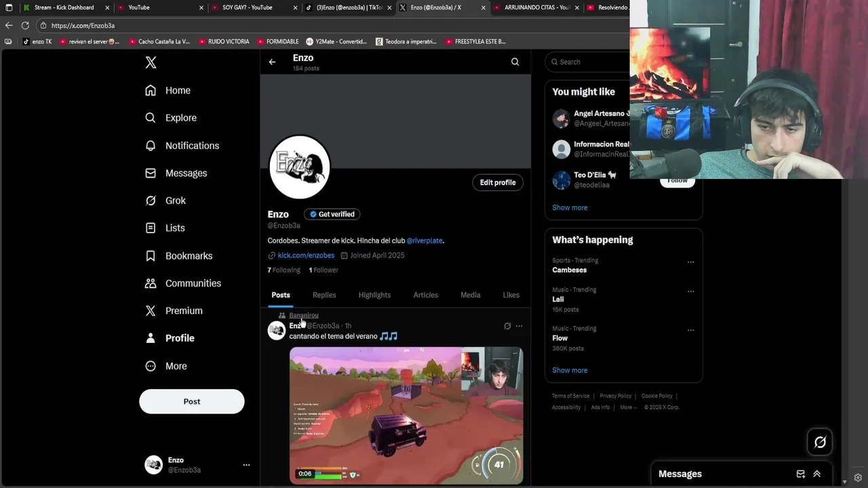
Task: Click the post author's small avatar
Action: (x=277, y=330)
